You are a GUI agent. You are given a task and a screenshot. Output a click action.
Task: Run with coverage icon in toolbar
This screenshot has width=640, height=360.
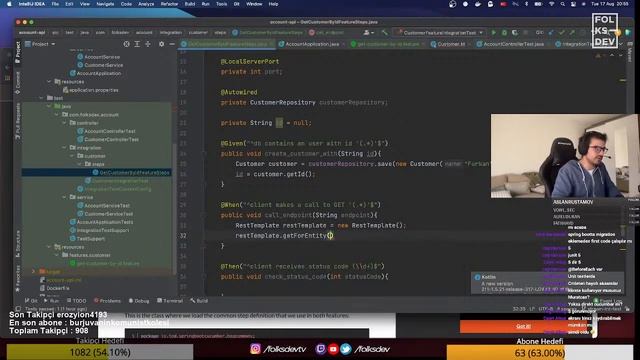[515, 32]
